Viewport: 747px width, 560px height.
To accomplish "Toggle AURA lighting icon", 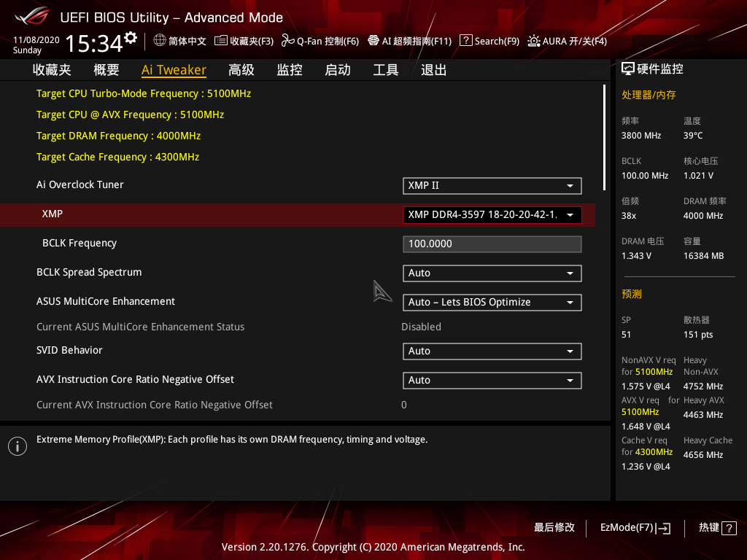I will tap(533, 41).
